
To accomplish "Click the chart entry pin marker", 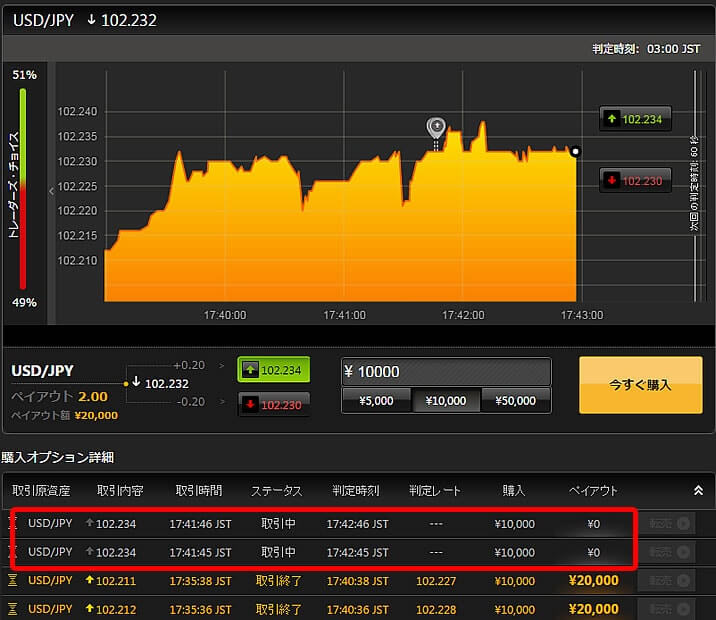I will (436, 128).
